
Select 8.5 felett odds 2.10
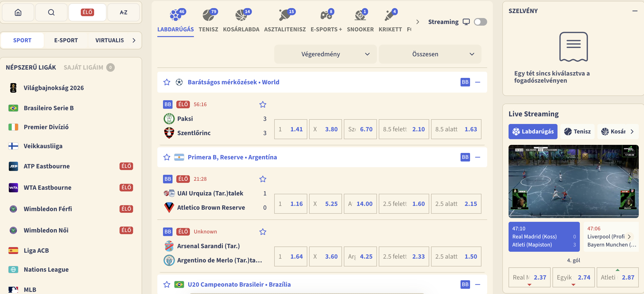click(x=404, y=129)
